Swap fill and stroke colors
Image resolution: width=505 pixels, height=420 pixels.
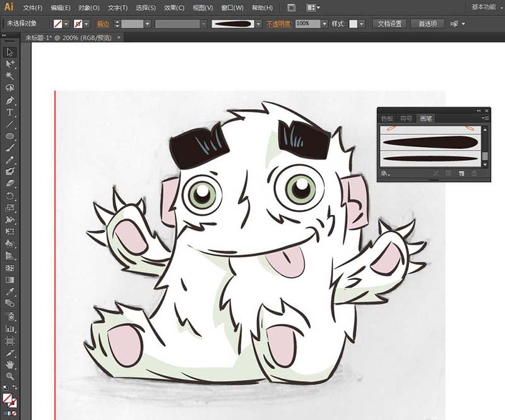tap(15, 387)
